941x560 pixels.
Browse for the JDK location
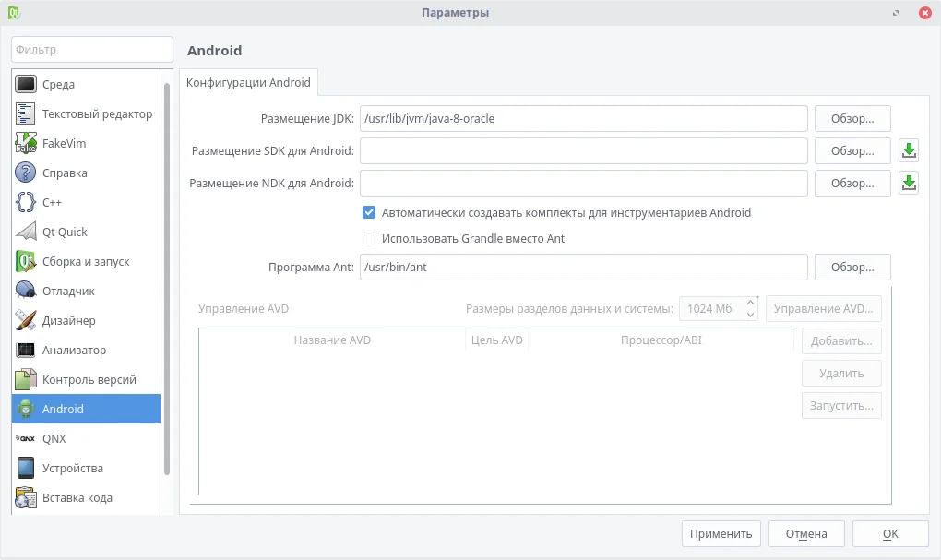[852, 119]
